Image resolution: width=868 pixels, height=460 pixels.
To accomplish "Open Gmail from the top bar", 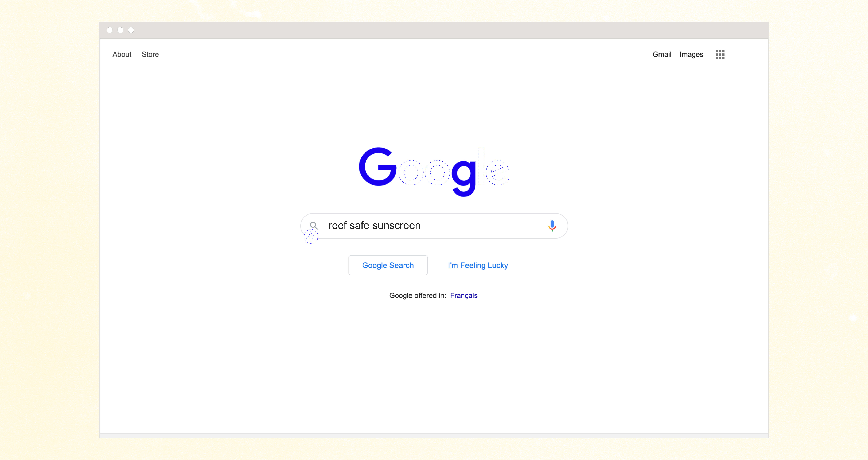I will pyautogui.click(x=662, y=54).
